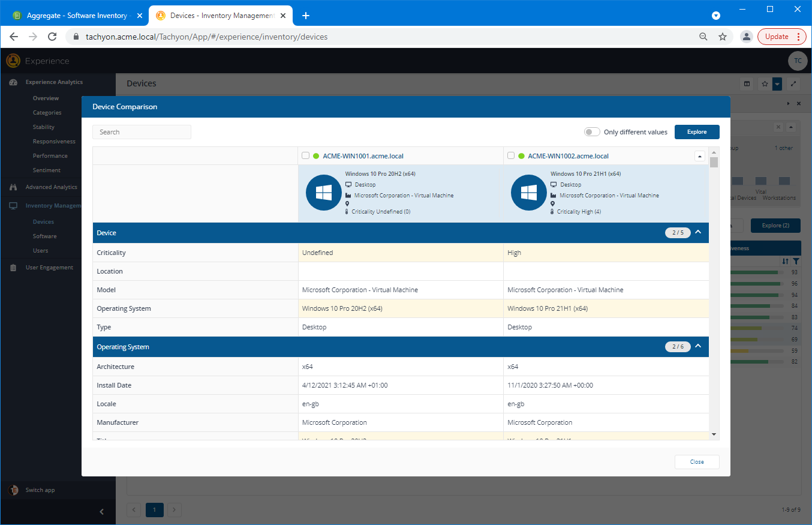Expand Experience Analytics in sidebar
The image size is (812, 525).
54,82
